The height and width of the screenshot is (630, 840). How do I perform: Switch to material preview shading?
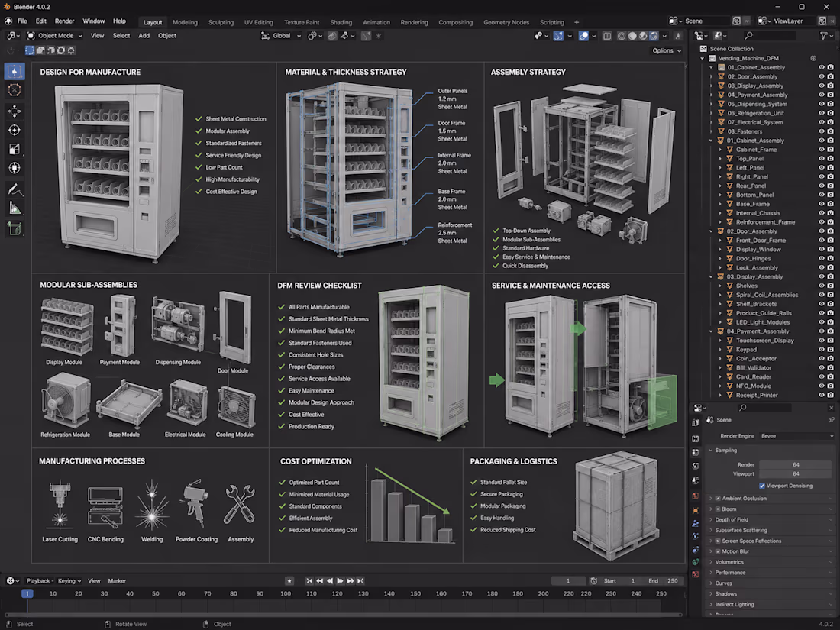[643, 36]
